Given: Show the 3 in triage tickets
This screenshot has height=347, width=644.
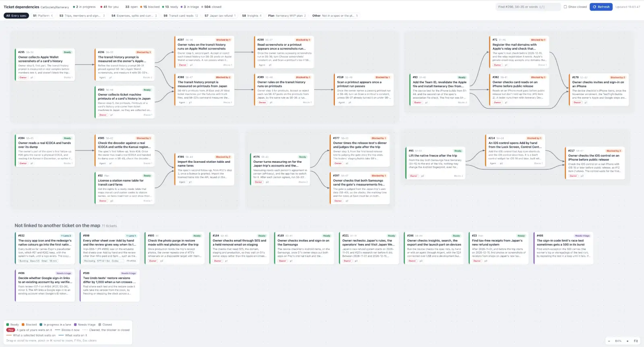Looking at the screenshot, I should pos(190,7).
